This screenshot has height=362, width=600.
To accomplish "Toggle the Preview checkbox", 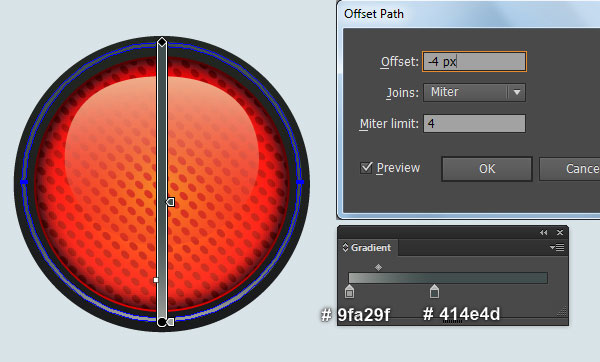I will pyautogui.click(x=366, y=168).
